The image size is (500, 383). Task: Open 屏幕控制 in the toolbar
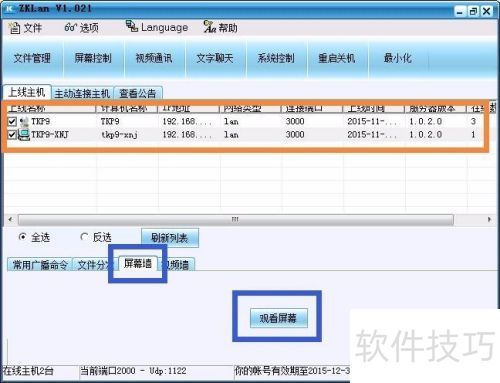(93, 58)
